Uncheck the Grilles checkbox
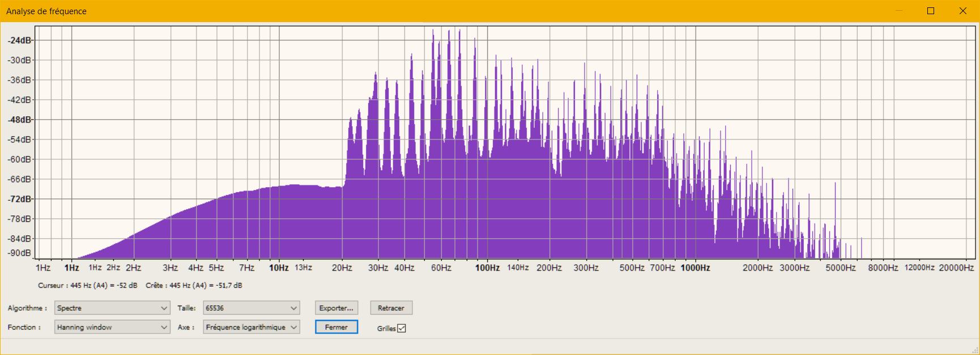980x355 pixels. pyautogui.click(x=402, y=328)
